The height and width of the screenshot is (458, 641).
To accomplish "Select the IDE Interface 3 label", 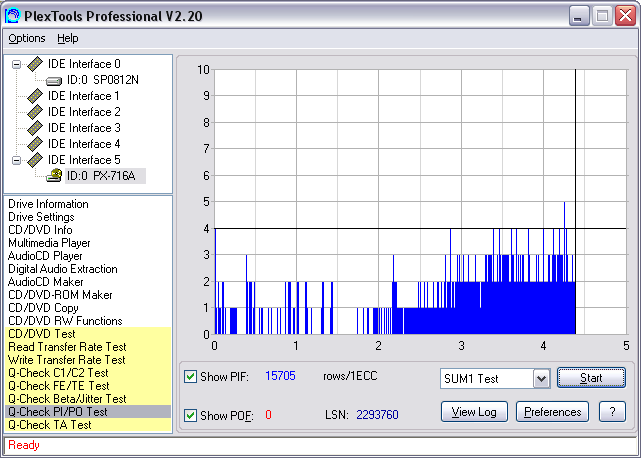I will tap(84, 128).
